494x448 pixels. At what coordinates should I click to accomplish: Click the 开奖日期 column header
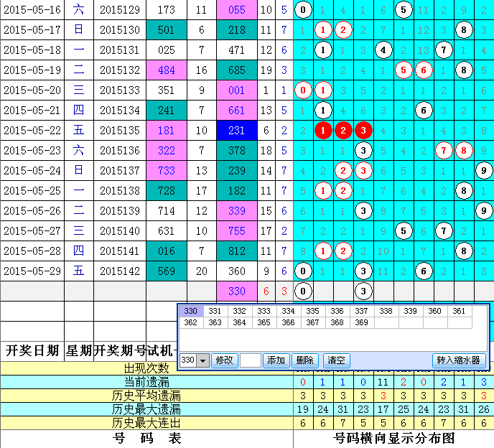32,350
